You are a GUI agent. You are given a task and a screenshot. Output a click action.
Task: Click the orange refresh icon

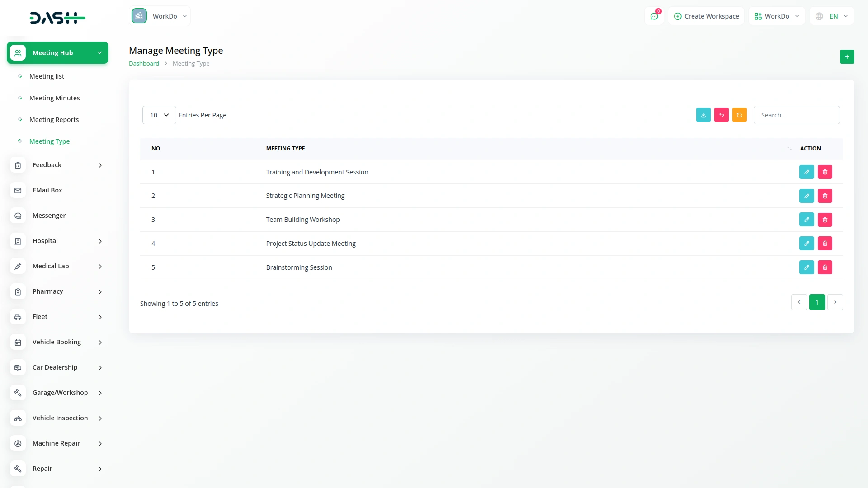tap(739, 115)
